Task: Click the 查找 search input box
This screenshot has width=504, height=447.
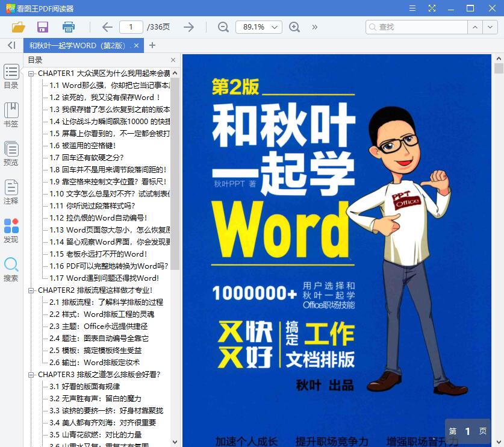Action: click(417, 27)
